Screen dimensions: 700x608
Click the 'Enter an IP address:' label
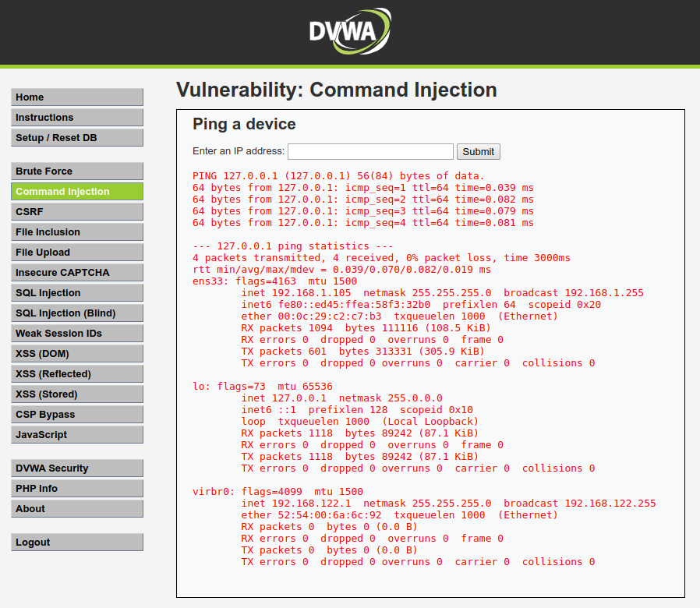pyautogui.click(x=239, y=151)
